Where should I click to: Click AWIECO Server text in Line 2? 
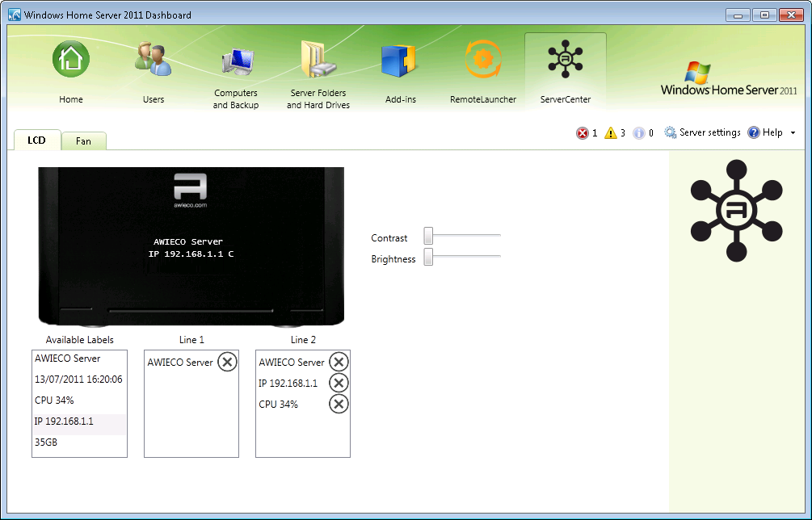(x=292, y=363)
